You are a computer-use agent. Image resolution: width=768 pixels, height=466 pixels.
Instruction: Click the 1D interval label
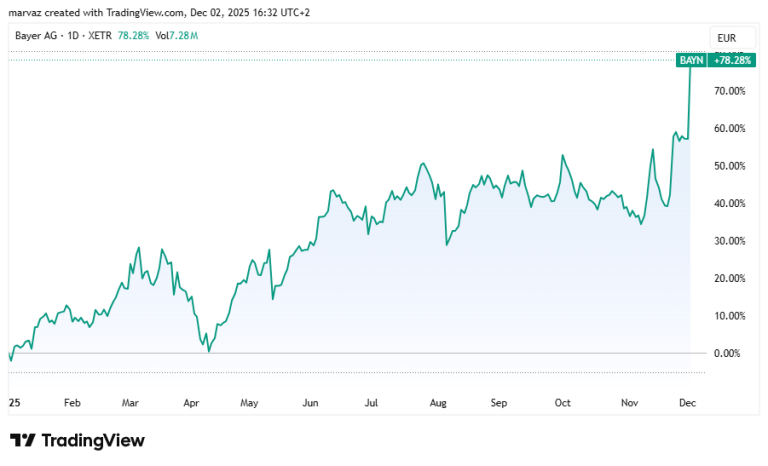73,36
